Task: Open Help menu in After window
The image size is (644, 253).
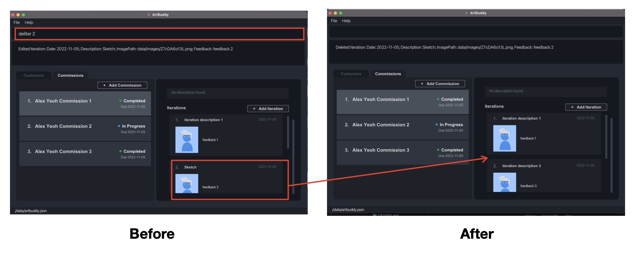Action: pyautogui.click(x=346, y=21)
